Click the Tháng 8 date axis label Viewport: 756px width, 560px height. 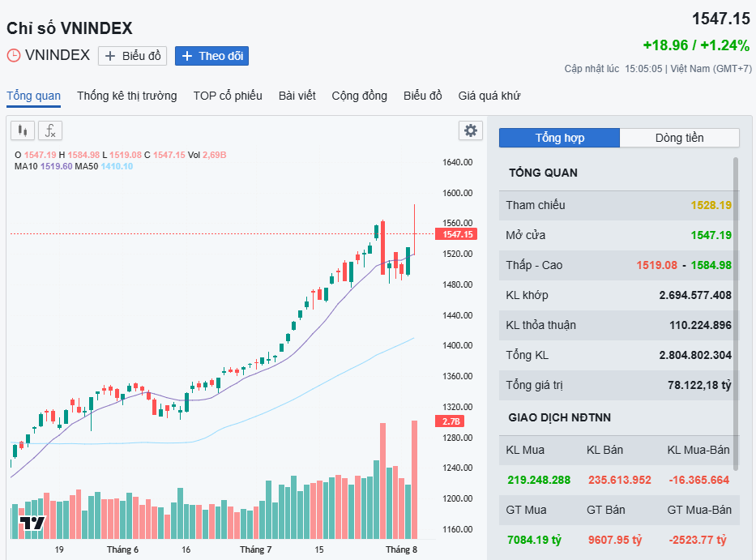(401, 549)
